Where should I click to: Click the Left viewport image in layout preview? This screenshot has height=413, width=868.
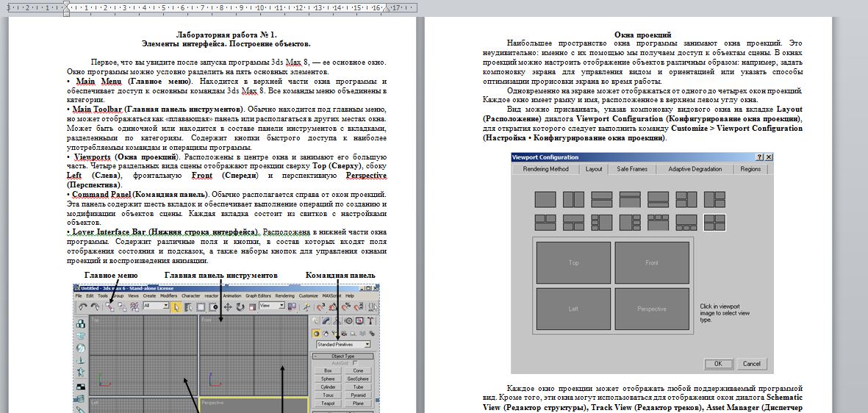573,309
